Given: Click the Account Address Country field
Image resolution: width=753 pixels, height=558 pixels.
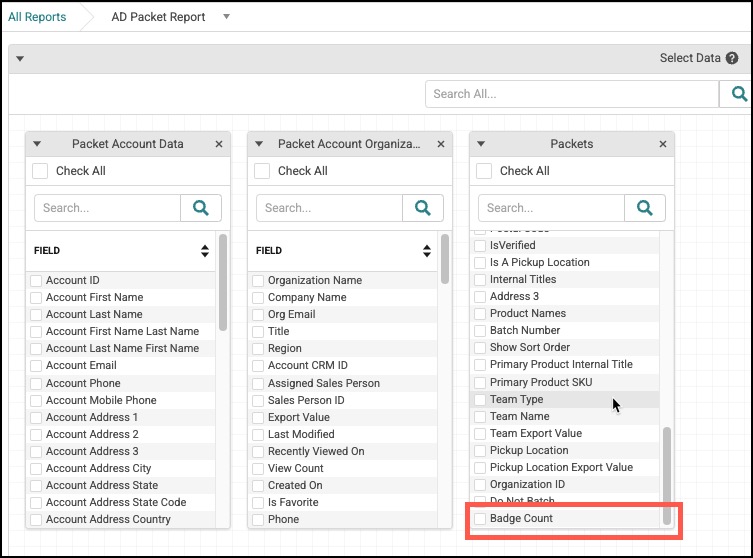Looking at the screenshot, I should tap(121, 520).
